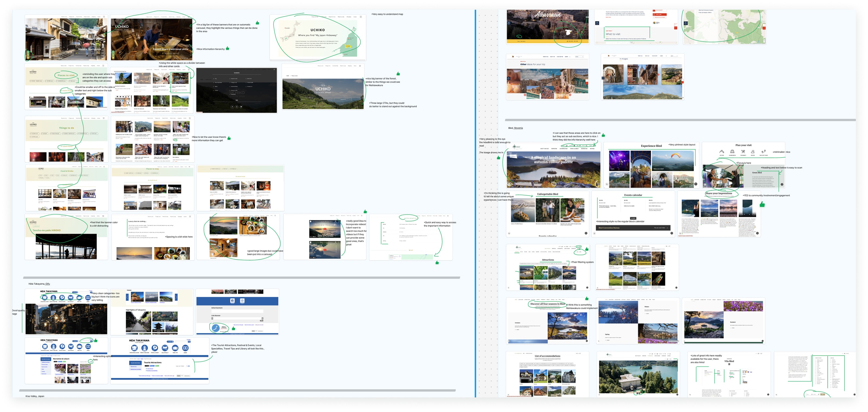Click the thumbs-up next to Nice information hierarchy
Screen dimensions: 868x412
(227, 49)
